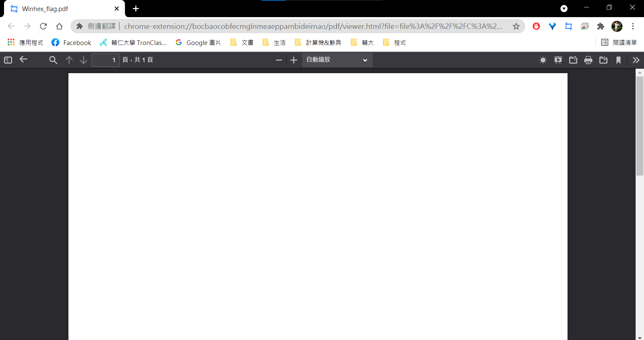The height and width of the screenshot is (340, 644).
Task: Click the cast-style extension icon
Action: [x=585, y=26]
